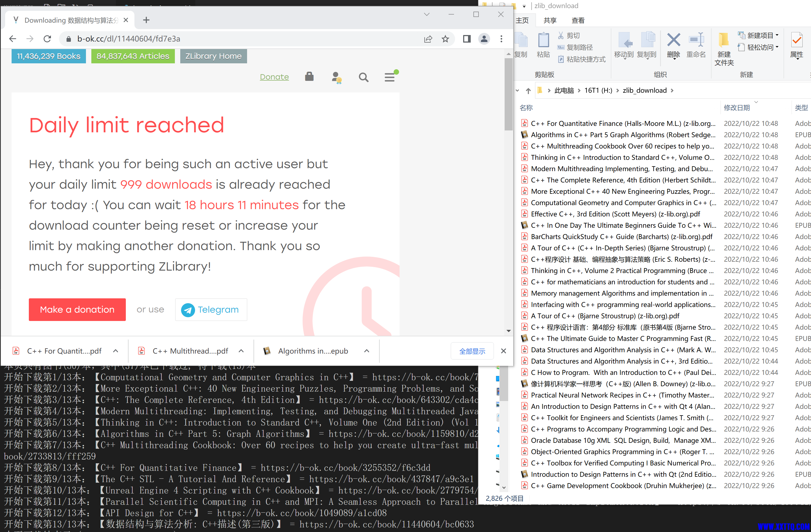Click Explorer nav pane scroll down arrow
Viewport: 811px width, 532px height.
(x=504, y=488)
